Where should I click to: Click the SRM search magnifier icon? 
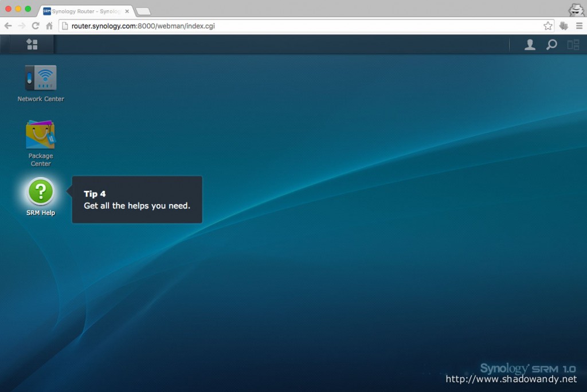(551, 45)
